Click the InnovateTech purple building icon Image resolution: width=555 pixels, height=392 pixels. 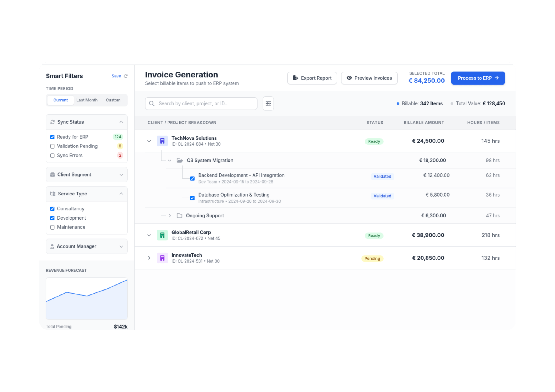point(162,258)
